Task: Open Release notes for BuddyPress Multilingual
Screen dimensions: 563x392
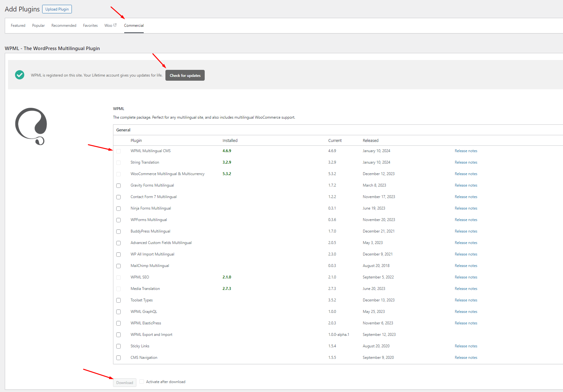Action: tap(466, 231)
